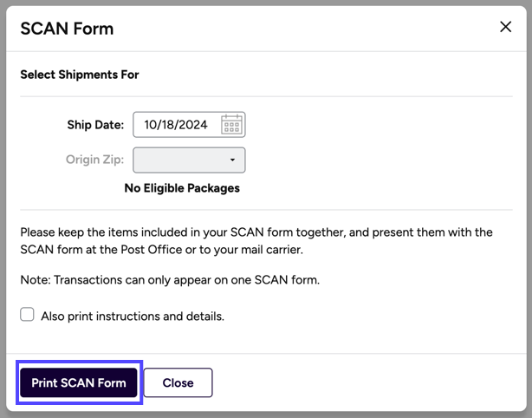The height and width of the screenshot is (418, 532).
Task: Click the Origin Zip dropdown arrow
Action: [x=232, y=160]
